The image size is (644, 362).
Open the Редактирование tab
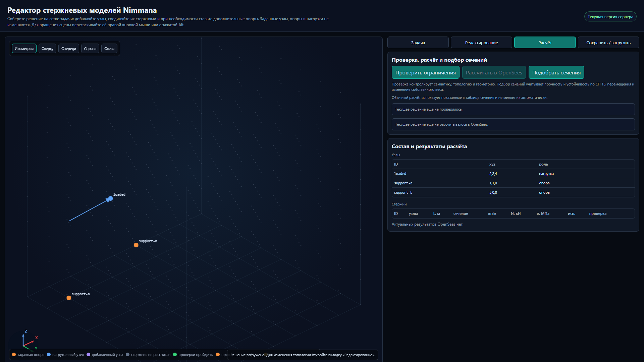click(481, 43)
